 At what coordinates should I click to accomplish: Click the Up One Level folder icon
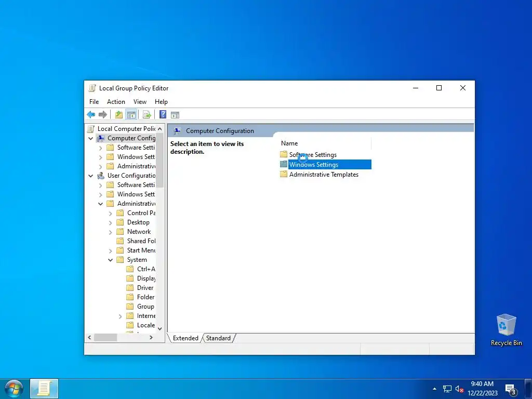click(119, 115)
